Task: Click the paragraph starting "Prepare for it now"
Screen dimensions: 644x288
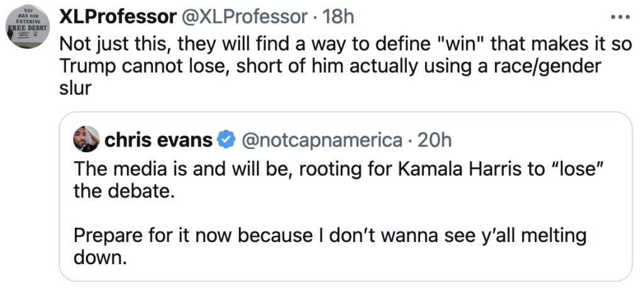Action: [330, 235]
